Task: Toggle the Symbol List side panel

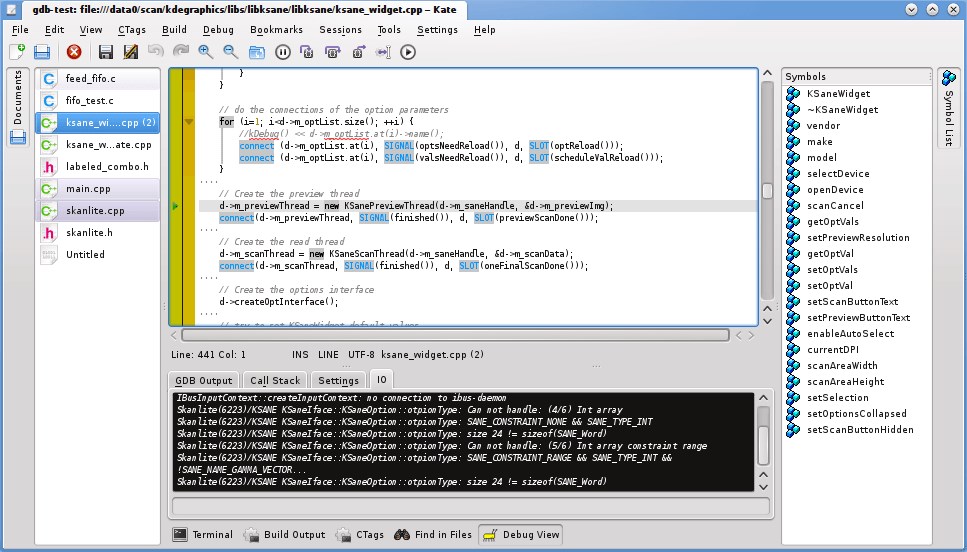Action: [x=948, y=108]
